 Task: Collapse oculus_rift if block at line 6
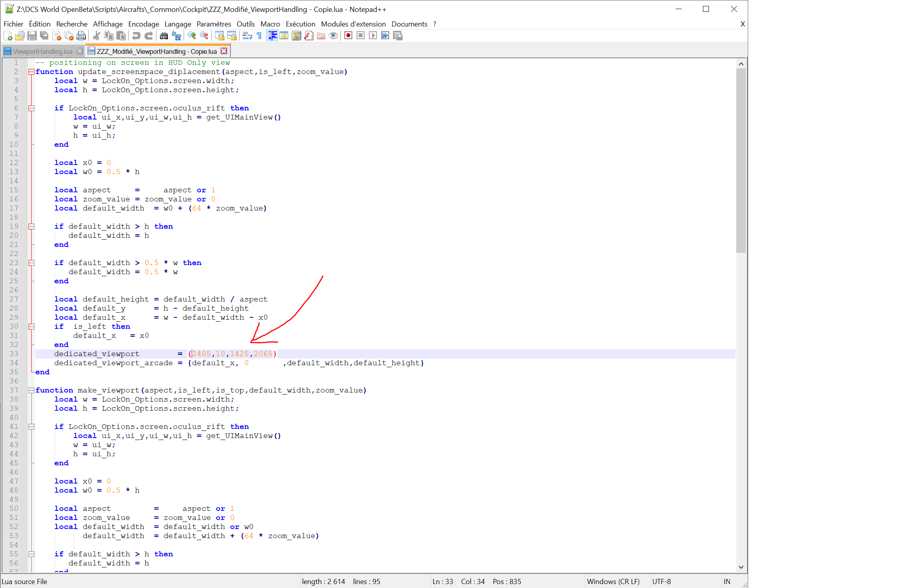[31, 108]
